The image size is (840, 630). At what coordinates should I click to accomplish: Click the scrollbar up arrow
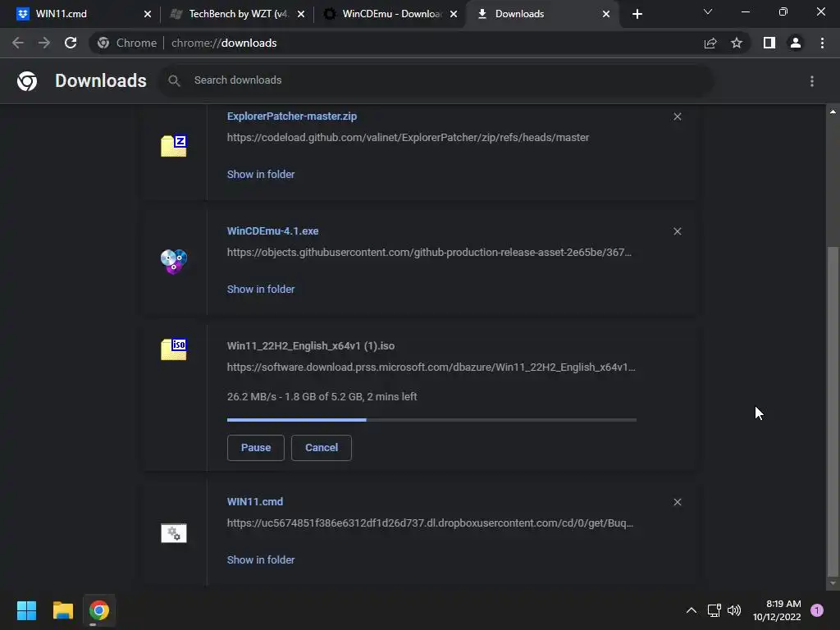pyautogui.click(x=833, y=112)
